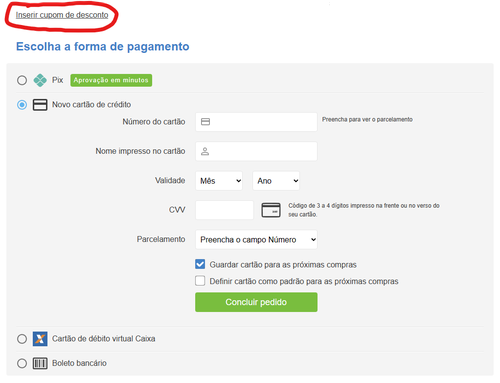Click the Novo cartão de crédito label

click(91, 105)
